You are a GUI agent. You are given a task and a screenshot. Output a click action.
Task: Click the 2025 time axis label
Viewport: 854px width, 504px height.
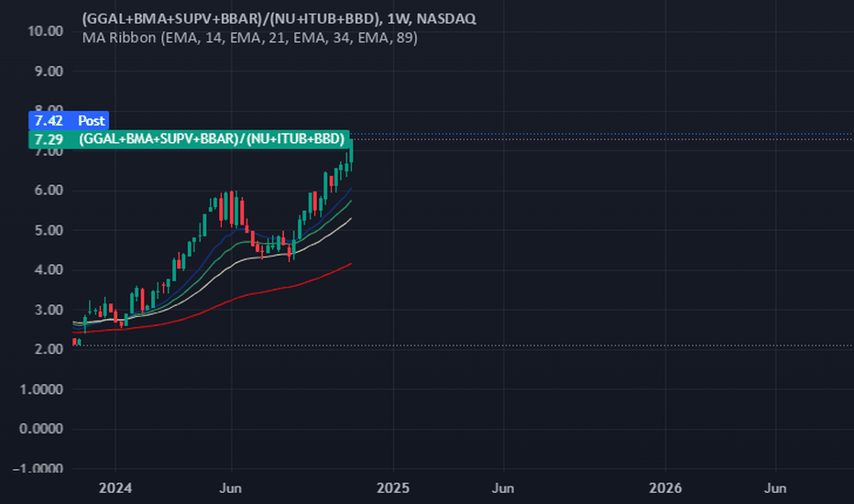click(393, 488)
